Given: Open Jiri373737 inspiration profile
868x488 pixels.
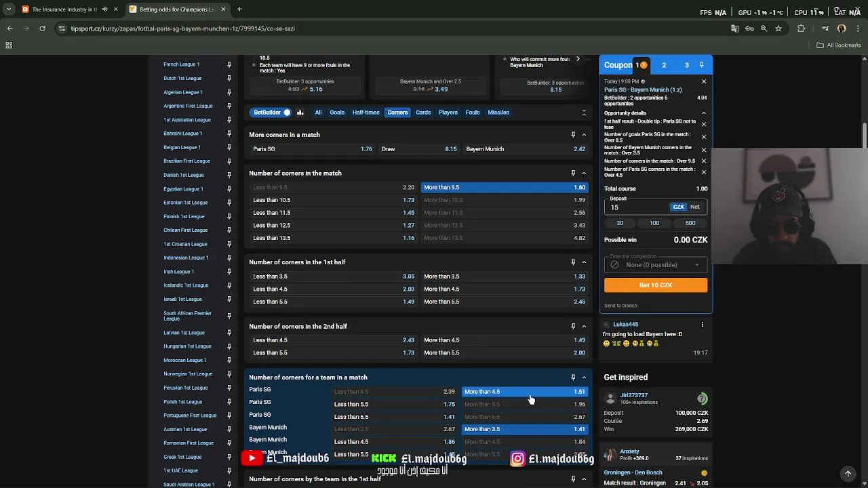Looking at the screenshot, I should [x=633, y=395].
